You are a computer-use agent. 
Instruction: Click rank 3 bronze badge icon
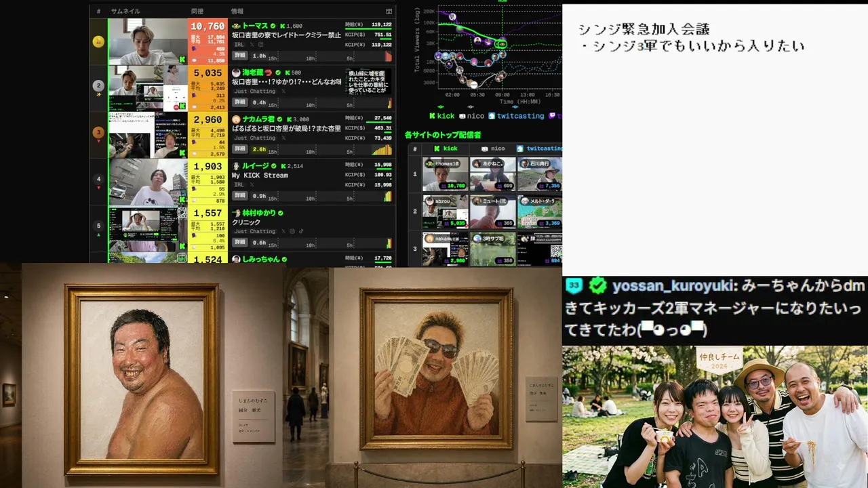(98, 133)
